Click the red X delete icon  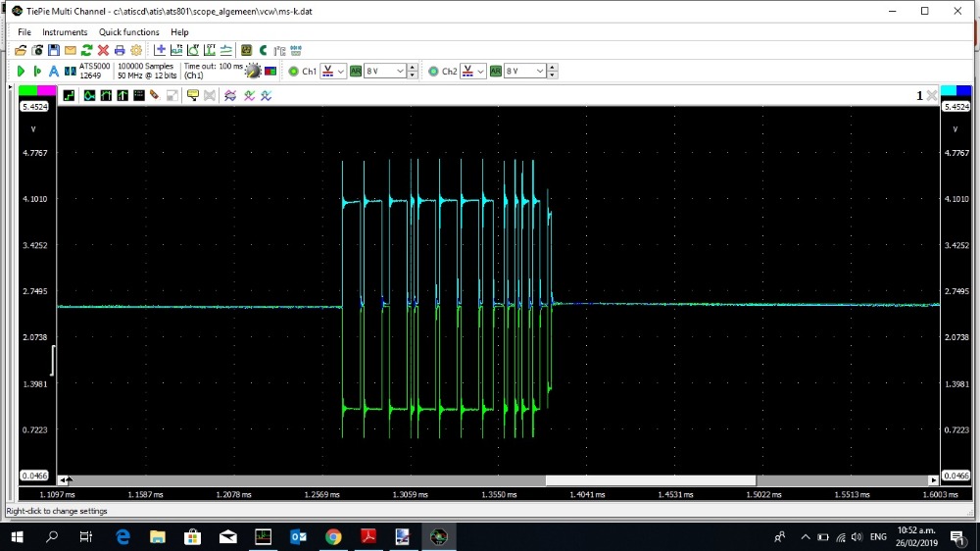point(103,50)
